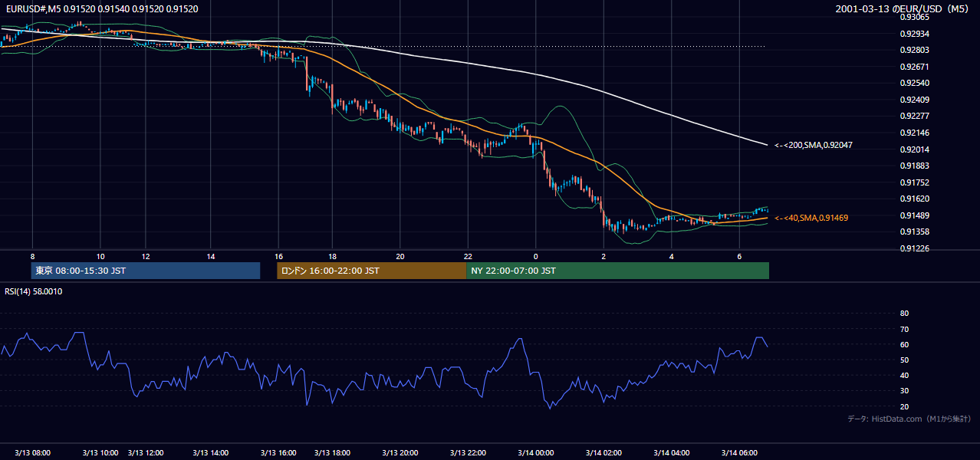980x460 pixels.
Task: Select the London 16:00-22:00 JST session bar
Action: [x=371, y=271]
